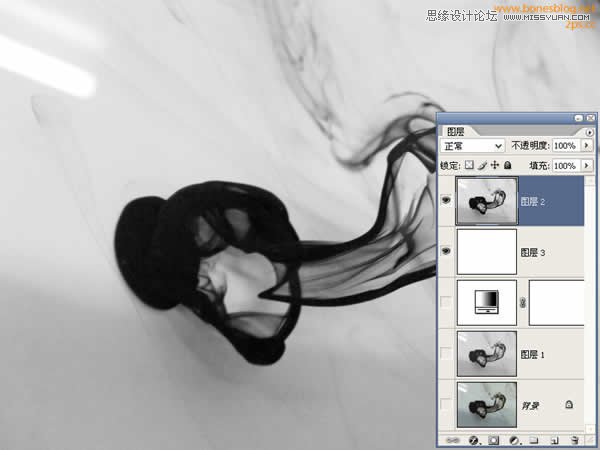Click the 图层 2 thumbnail

(x=487, y=201)
